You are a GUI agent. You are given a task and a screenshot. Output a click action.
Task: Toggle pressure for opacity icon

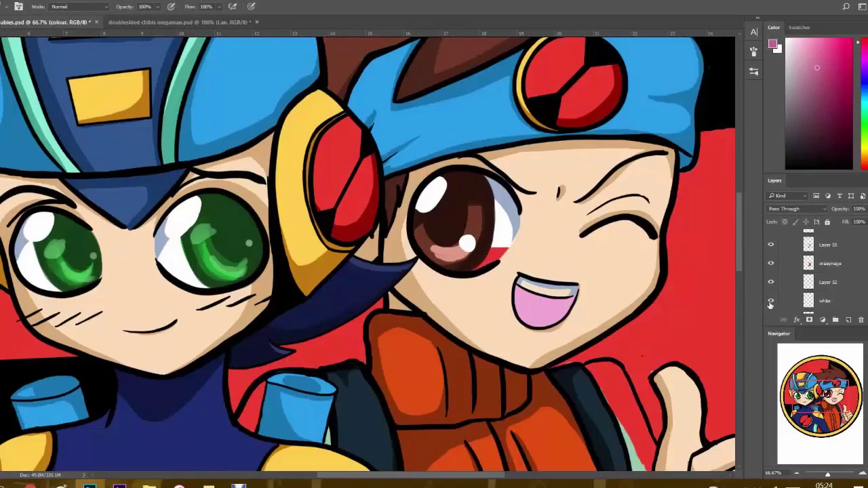pyautogui.click(x=171, y=7)
